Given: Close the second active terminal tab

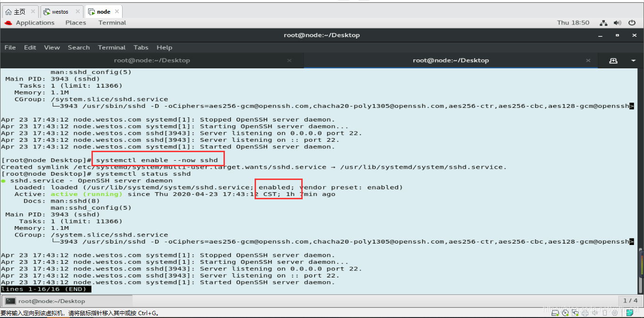Looking at the screenshot, I should tap(588, 60).
